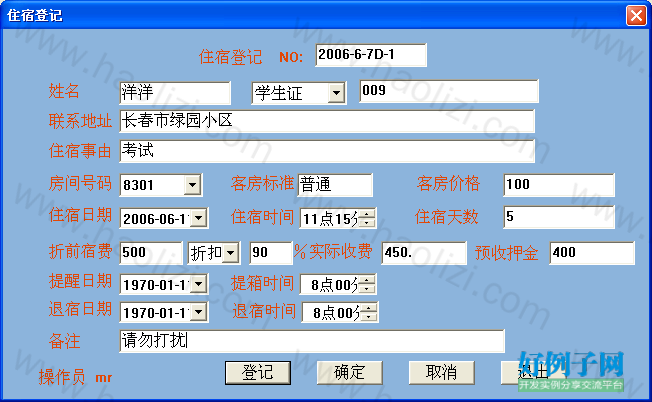Open the 提醒日期 date dropdown

[198, 284]
